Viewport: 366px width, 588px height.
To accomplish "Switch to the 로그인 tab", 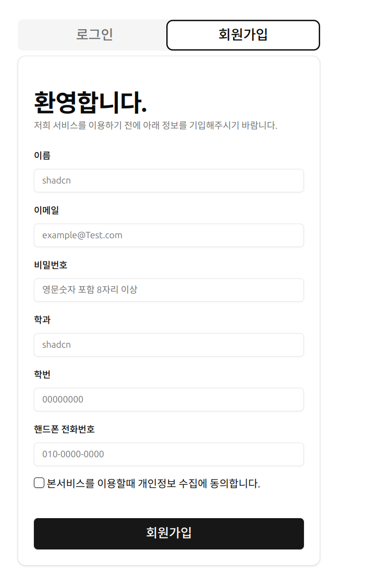I will click(94, 35).
